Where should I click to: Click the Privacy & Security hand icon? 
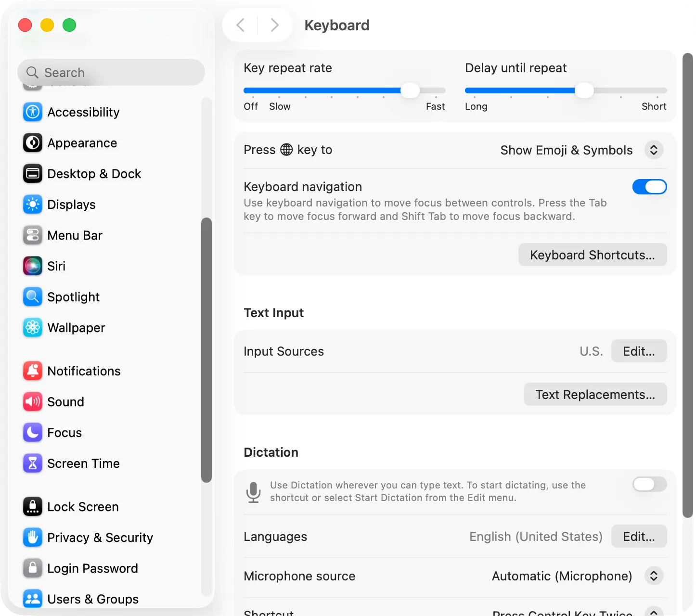pyautogui.click(x=33, y=538)
